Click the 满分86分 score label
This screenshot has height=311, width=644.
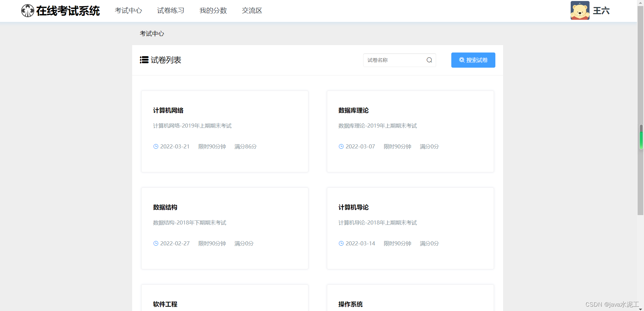pyautogui.click(x=245, y=146)
